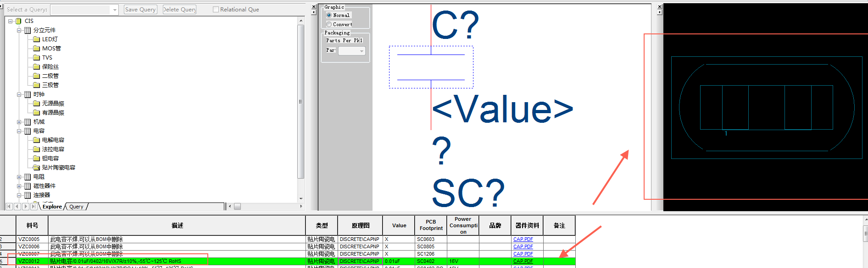Select the 分立元件 table icon
Screen dimensions: 868x268
point(28,30)
